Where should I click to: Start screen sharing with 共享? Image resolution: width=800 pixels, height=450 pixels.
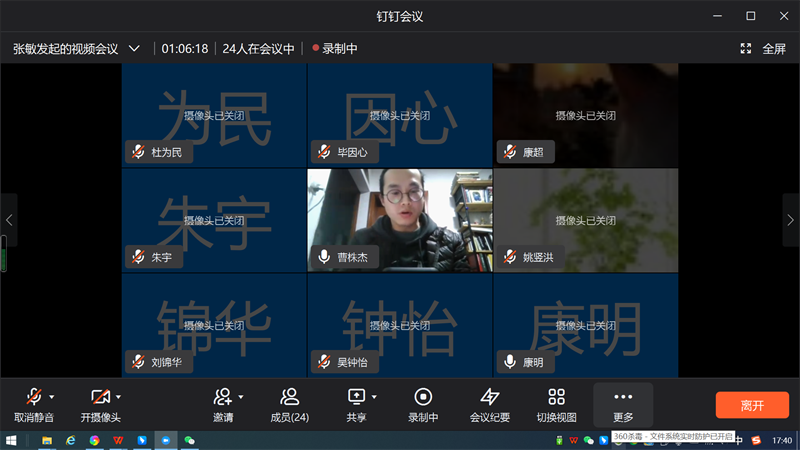[x=356, y=405]
